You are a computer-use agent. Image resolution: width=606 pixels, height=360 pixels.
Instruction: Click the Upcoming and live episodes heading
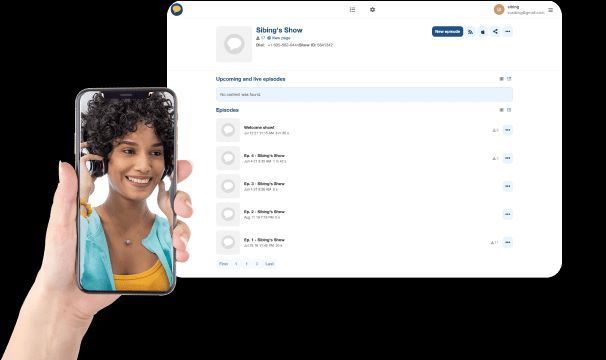(x=250, y=79)
